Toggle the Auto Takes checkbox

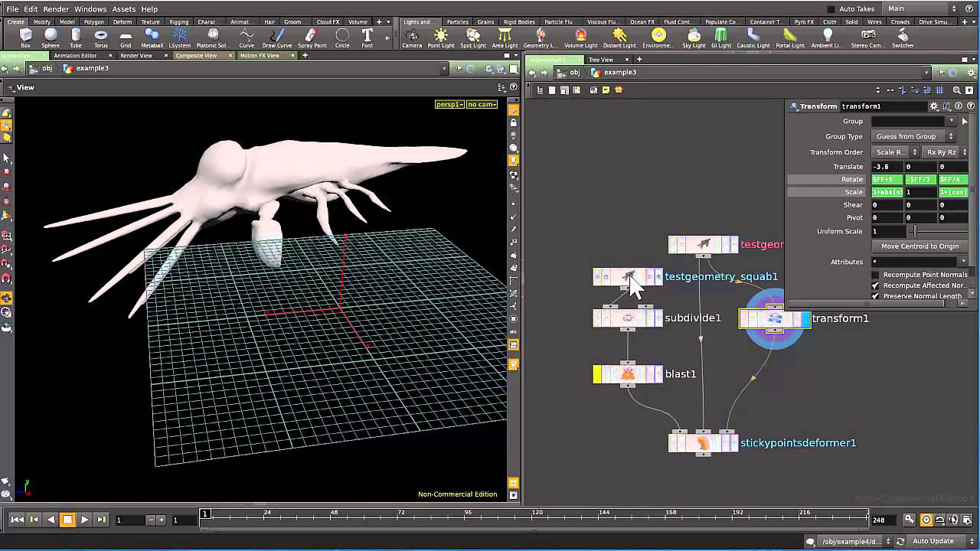(831, 9)
